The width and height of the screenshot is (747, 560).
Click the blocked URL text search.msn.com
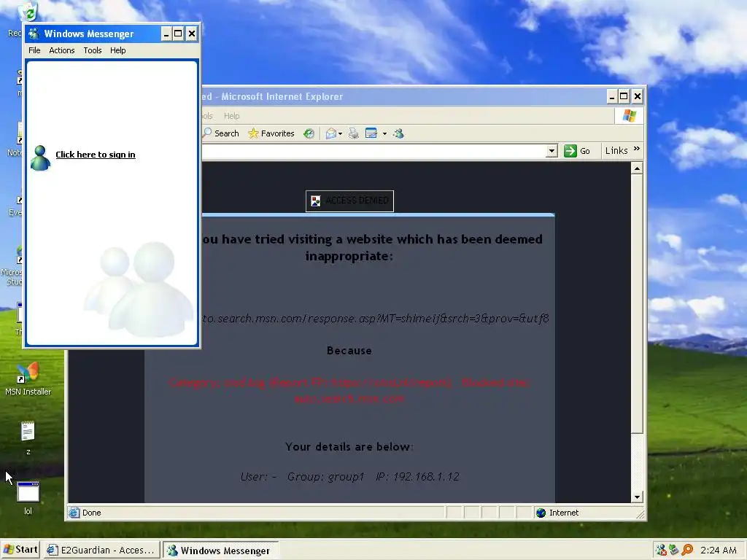[x=376, y=318]
